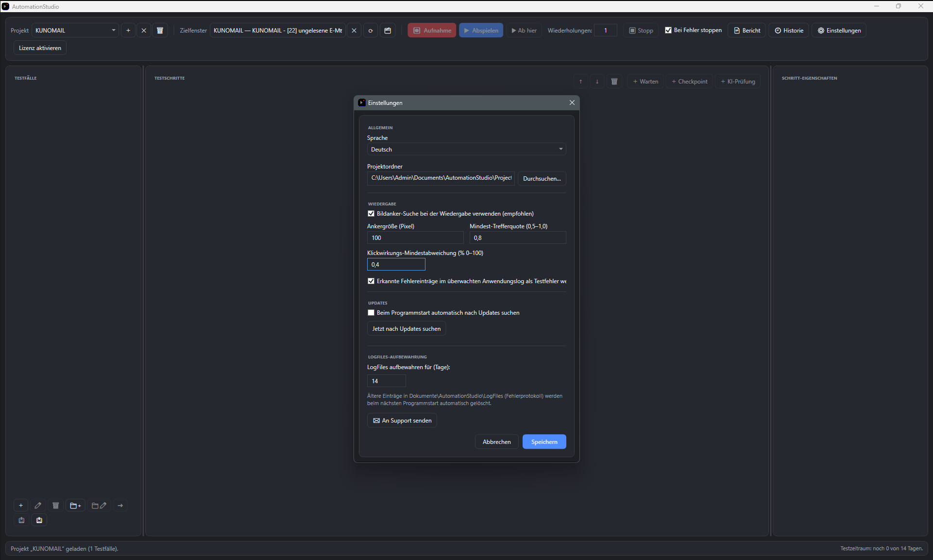
Task: Click the target picker circle icon
Action: coord(371,30)
